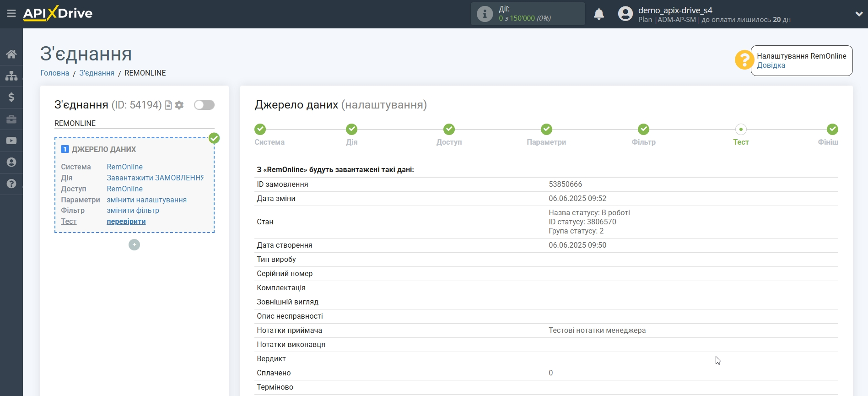868x396 pixels.
Task: Click the account avatar icon
Action: [625, 14]
